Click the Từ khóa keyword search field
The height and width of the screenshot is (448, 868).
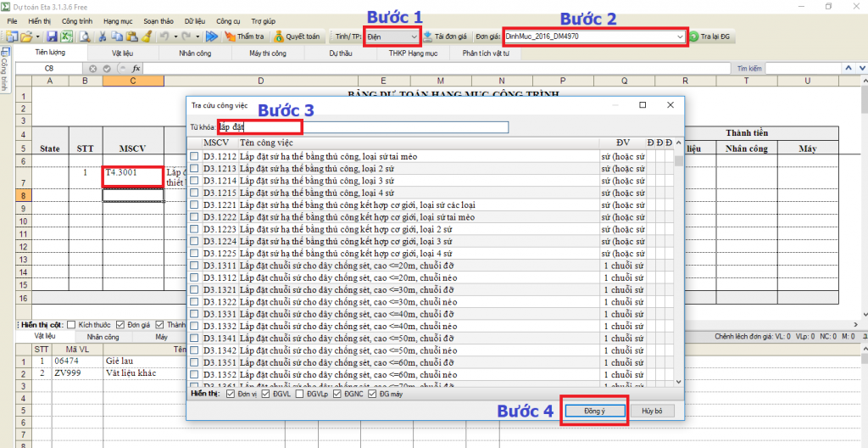click(363, 127)
